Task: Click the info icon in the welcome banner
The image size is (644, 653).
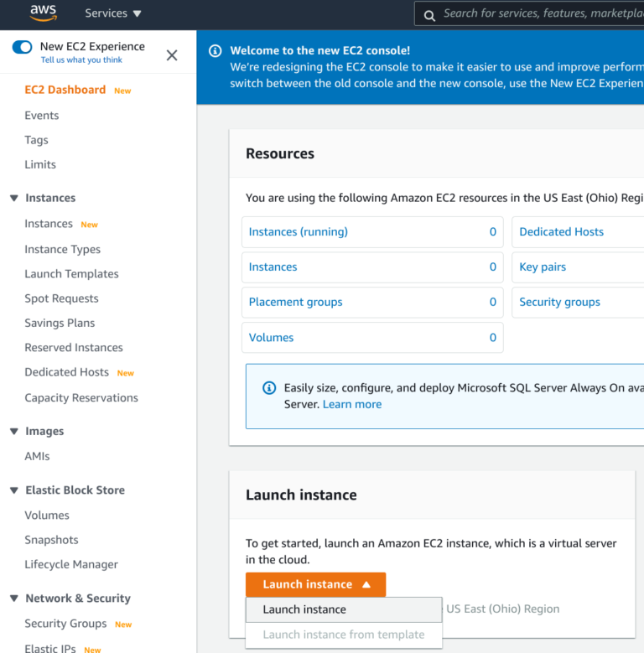Action: click(215, 51)
